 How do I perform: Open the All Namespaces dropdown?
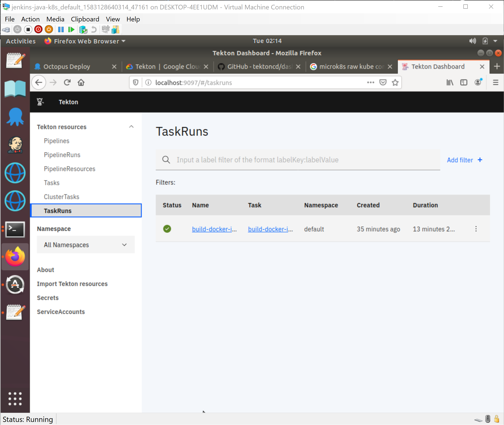coord(85,245)
